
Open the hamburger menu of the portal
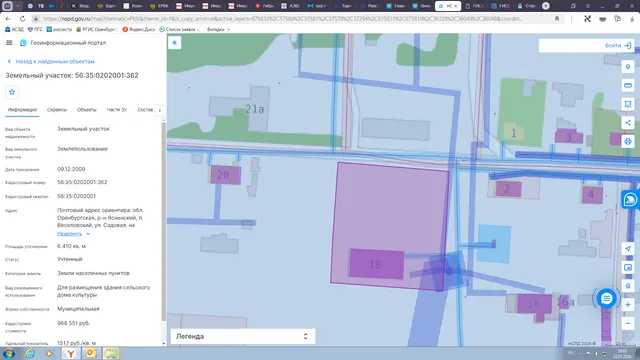point(9,42)
